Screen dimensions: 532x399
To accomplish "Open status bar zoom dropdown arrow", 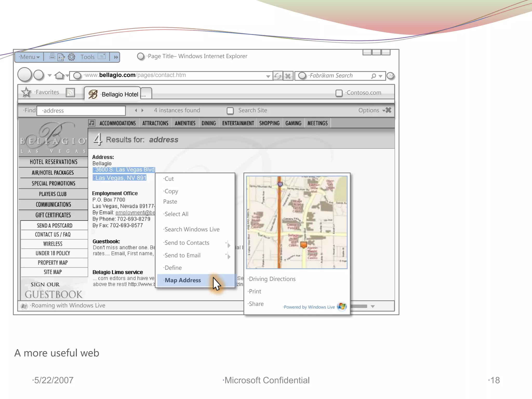I will pos(373,307).
